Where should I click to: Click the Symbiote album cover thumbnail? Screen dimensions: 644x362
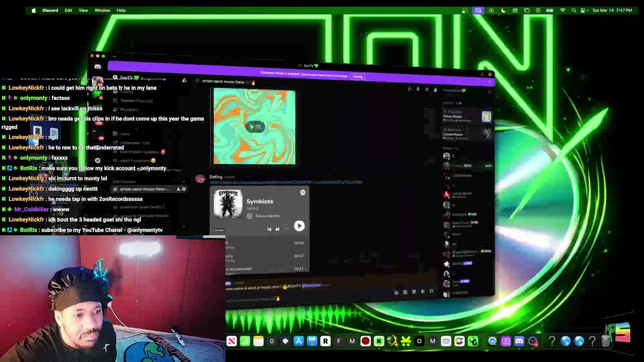tap(228, 204)
